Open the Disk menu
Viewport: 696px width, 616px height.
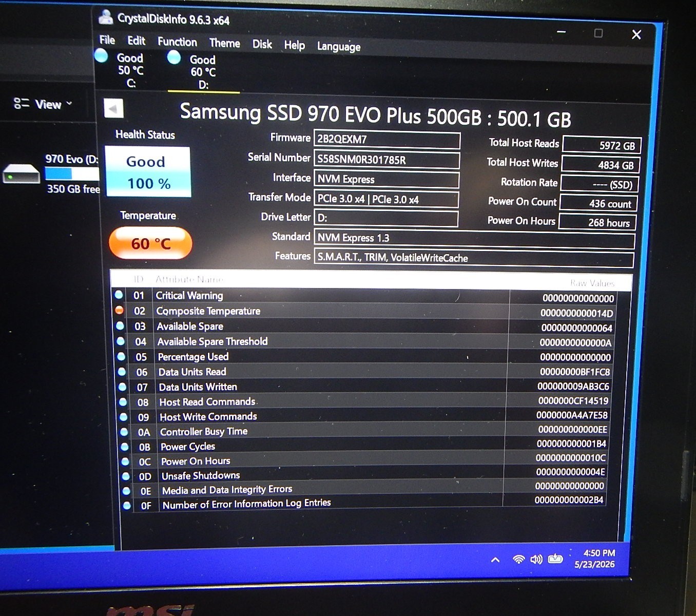click(x=262, y=44)
